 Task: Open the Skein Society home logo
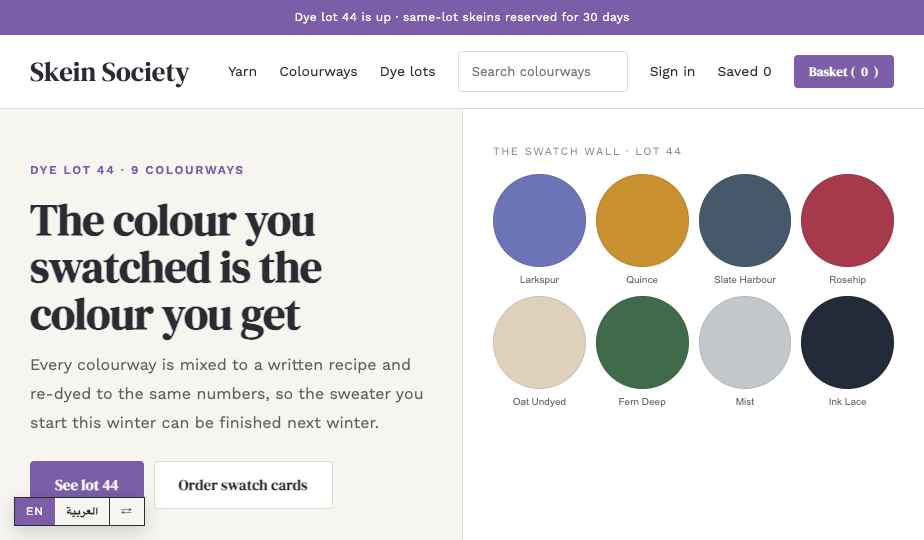pos(109,72)
